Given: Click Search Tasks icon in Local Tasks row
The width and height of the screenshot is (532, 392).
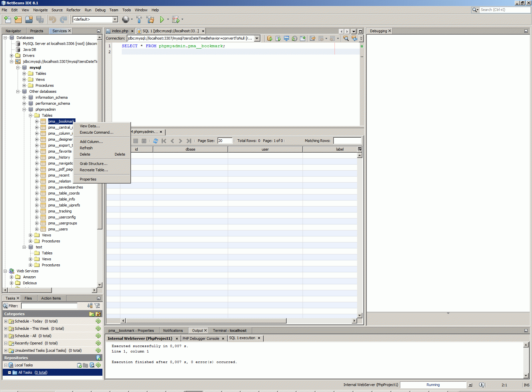Looking at the screenshot, I should coord(92,365).
